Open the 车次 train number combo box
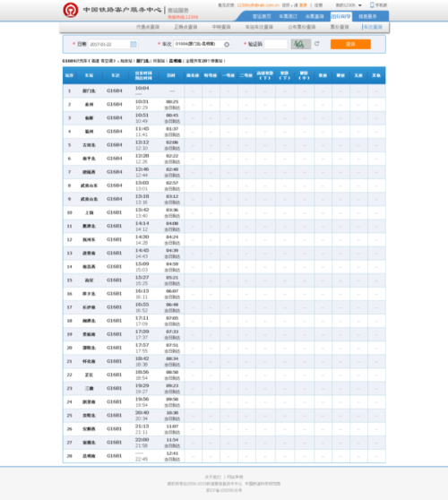 [x=202, y=44]
